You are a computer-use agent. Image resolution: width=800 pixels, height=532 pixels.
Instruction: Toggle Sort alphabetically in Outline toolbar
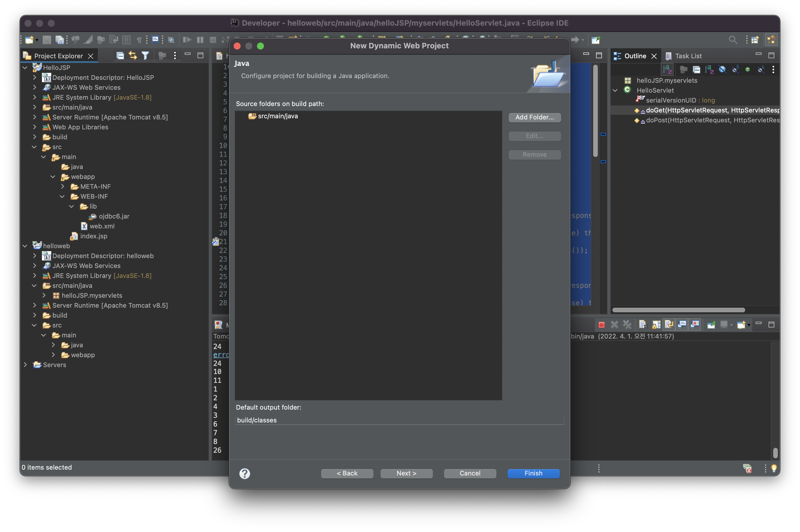(709, 70)
